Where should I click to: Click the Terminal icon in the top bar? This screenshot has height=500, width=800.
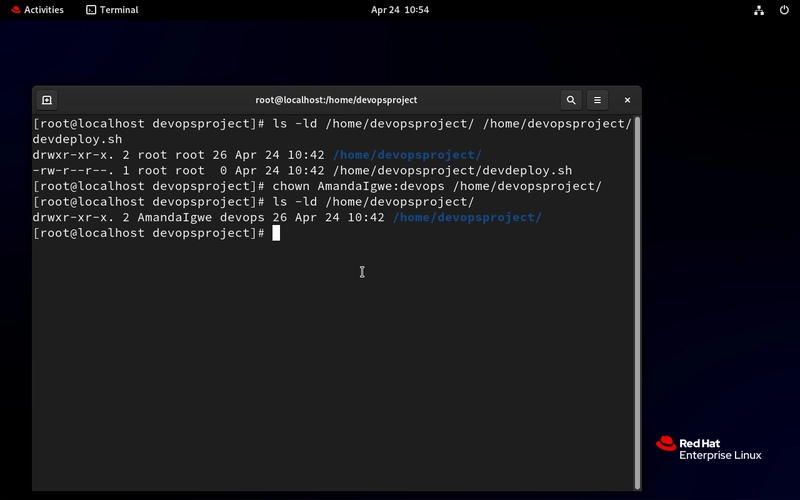coord(91,10)
